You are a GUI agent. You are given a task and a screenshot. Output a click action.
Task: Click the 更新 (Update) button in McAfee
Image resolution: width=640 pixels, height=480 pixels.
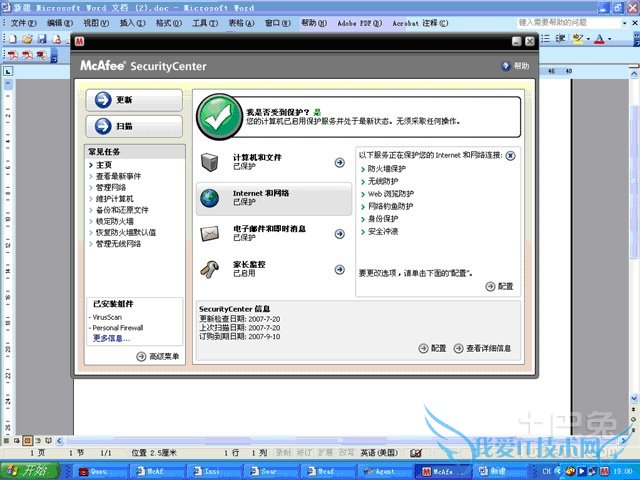pos(134,100)
